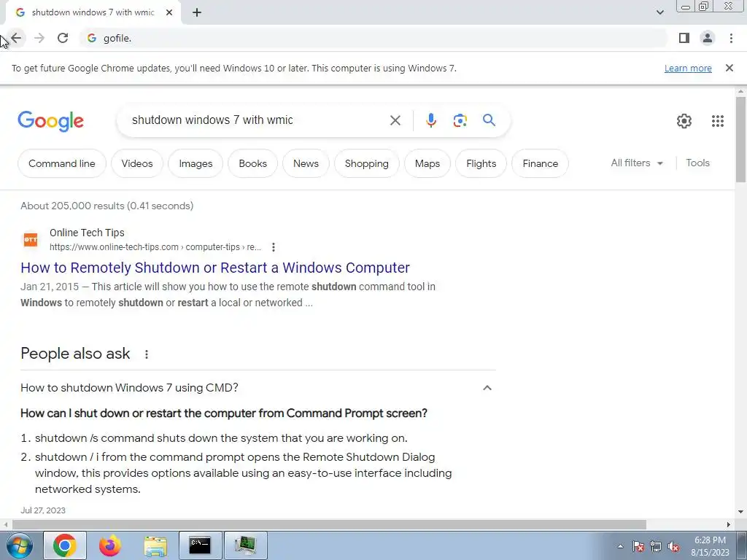Open the Windows Start button
The height and width of the screenshot is (560, 747).
click(x=20, y=545)
